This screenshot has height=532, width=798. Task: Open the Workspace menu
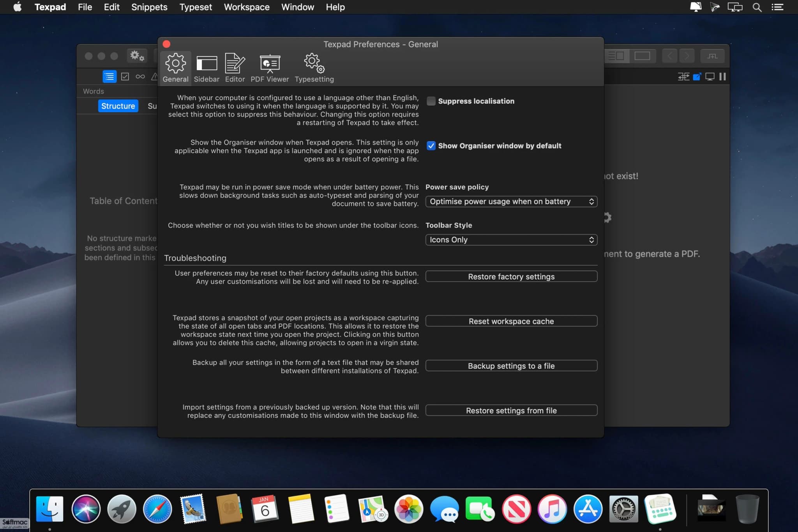247,7
